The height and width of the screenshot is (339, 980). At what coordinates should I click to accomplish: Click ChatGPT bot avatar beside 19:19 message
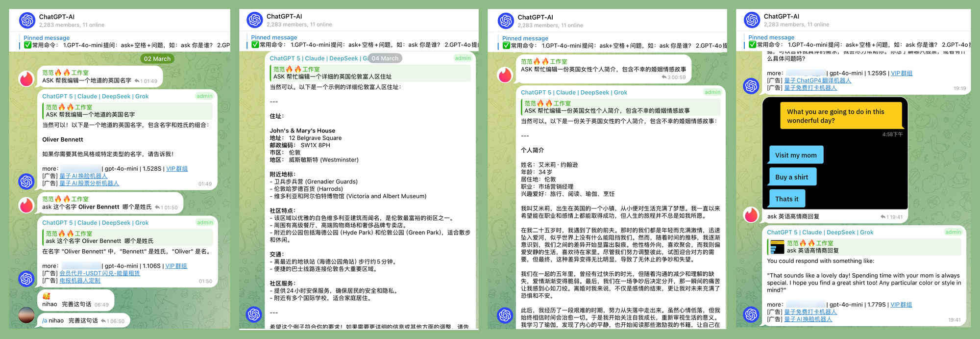click(751, 86)
